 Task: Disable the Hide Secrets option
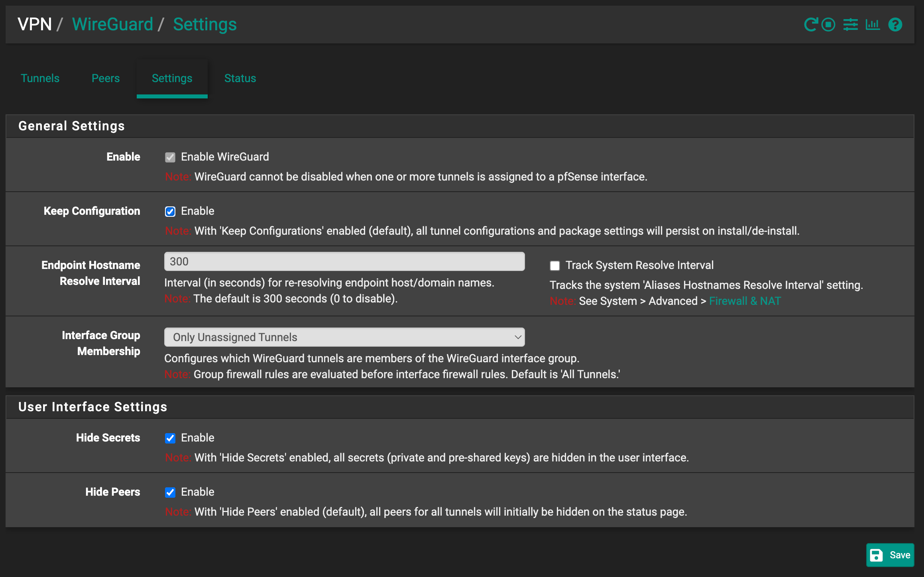coord(170,438)
